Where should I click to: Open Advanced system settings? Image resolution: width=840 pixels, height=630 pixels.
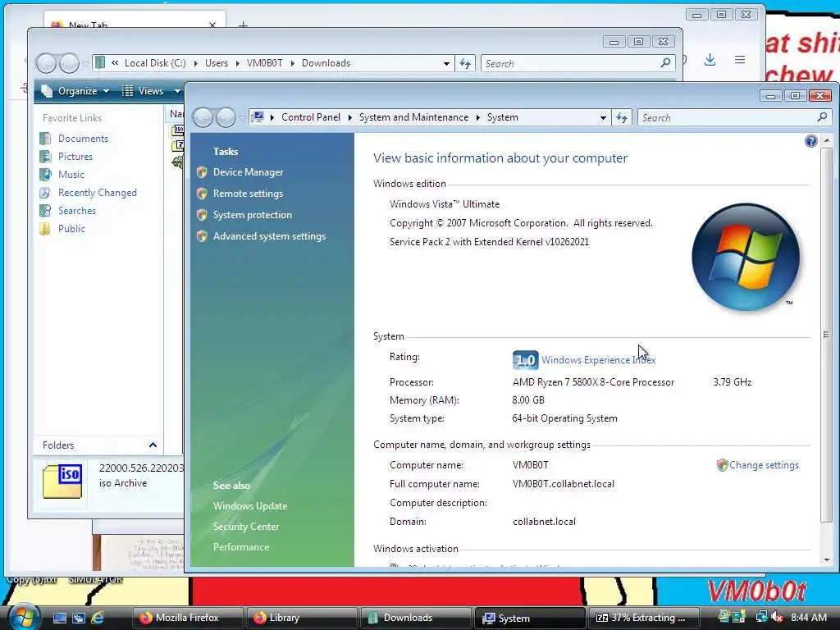tap(269, 236)
